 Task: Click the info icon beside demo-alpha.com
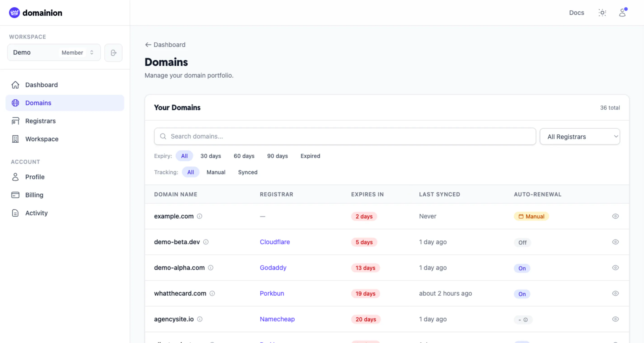[x=211, y=268]
